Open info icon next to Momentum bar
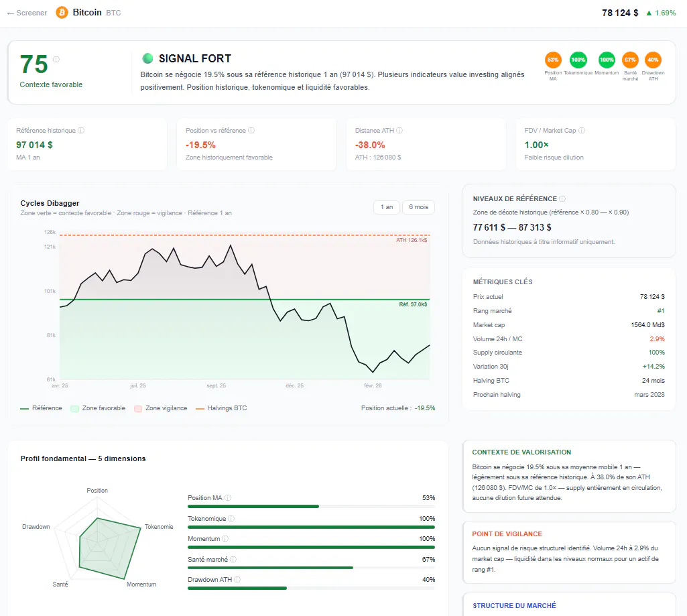This screenshot has height=616, width=687. coord(225,539)
